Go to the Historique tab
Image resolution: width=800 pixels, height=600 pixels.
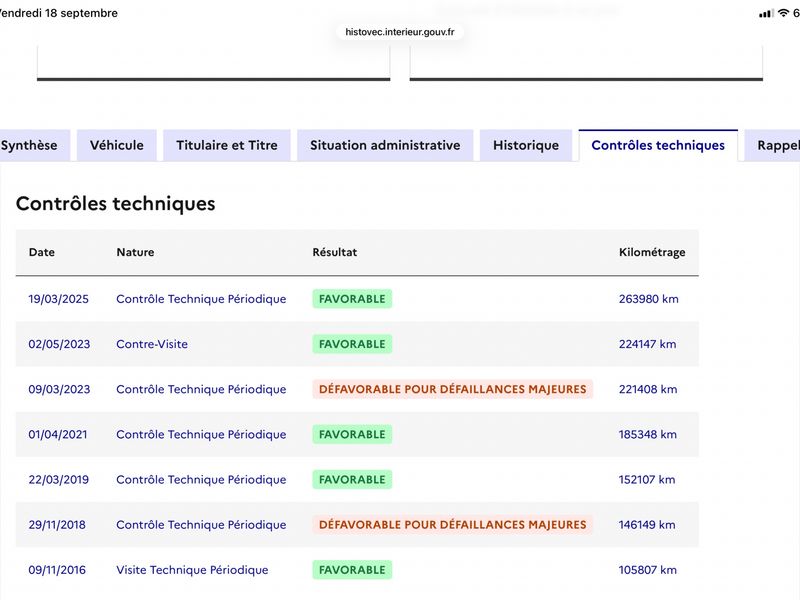pos(526,145)
